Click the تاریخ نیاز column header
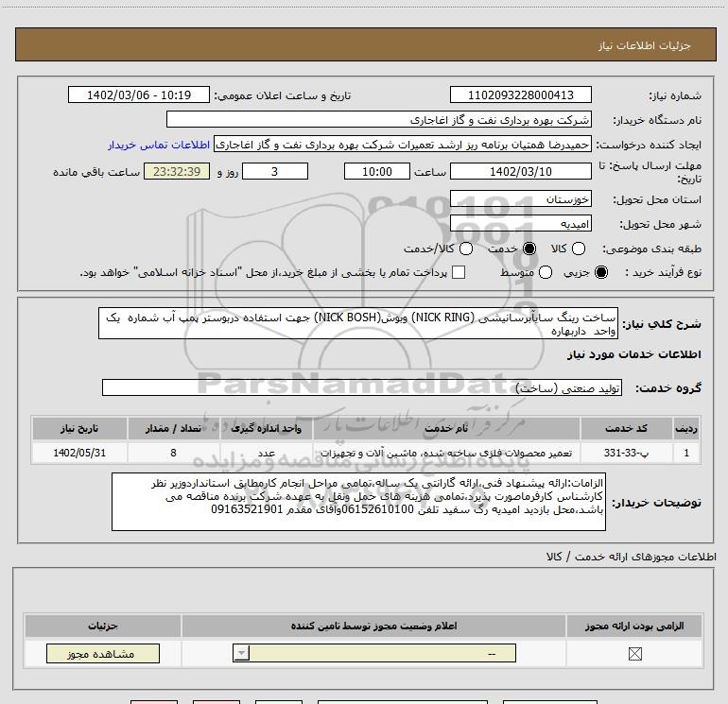 79,428
